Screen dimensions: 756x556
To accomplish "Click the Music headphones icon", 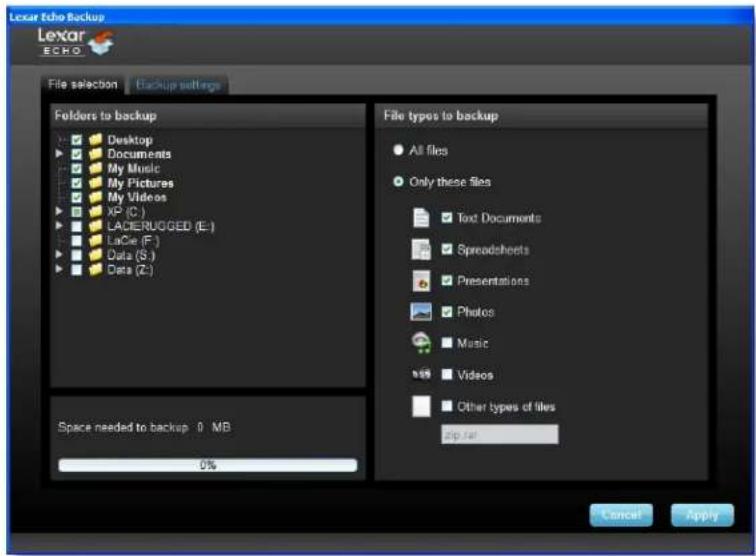I will pos(421,343).
